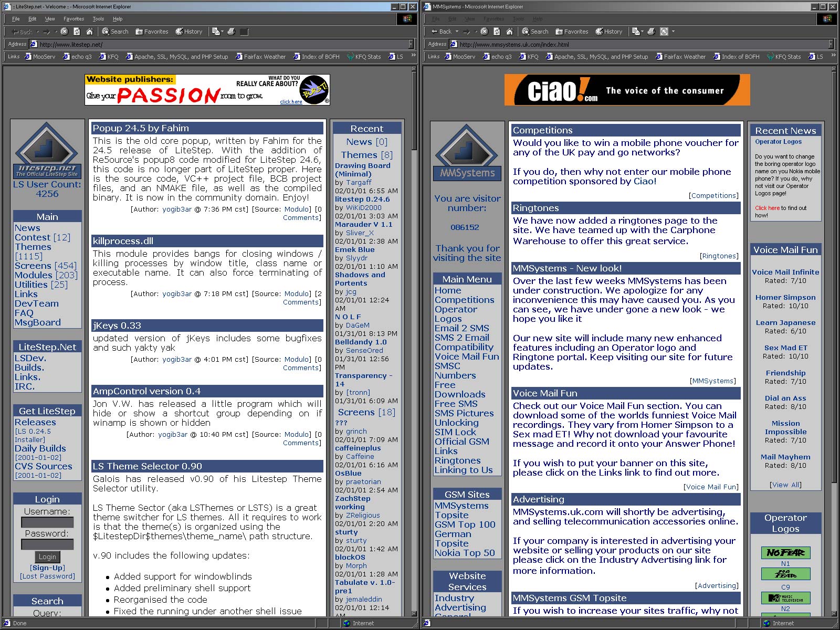This screenshot has height=630, width=840.
Task: Click Refresh icon in LiteStep window toolbar
Action: click(x=77, y=31)
